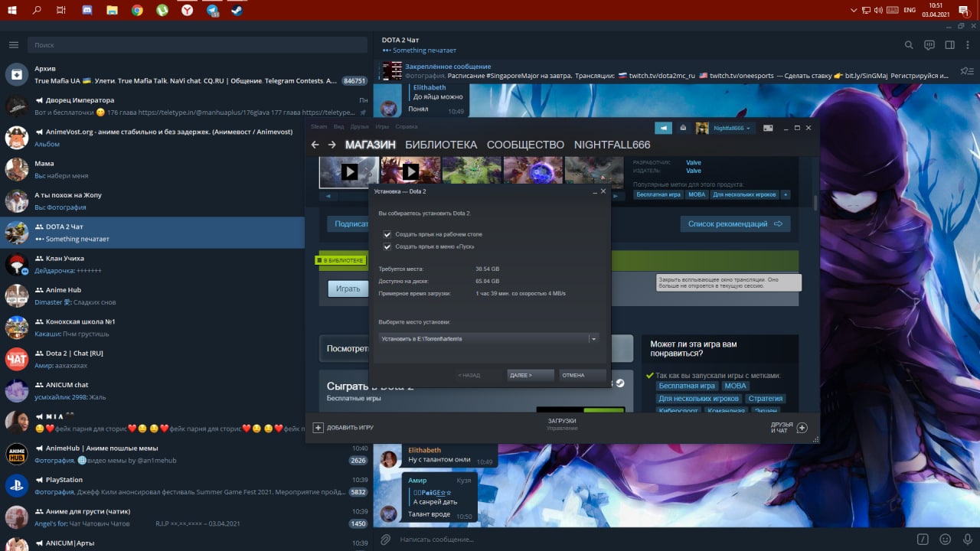Open Steam Friends and Chat icon

[802, 428]
